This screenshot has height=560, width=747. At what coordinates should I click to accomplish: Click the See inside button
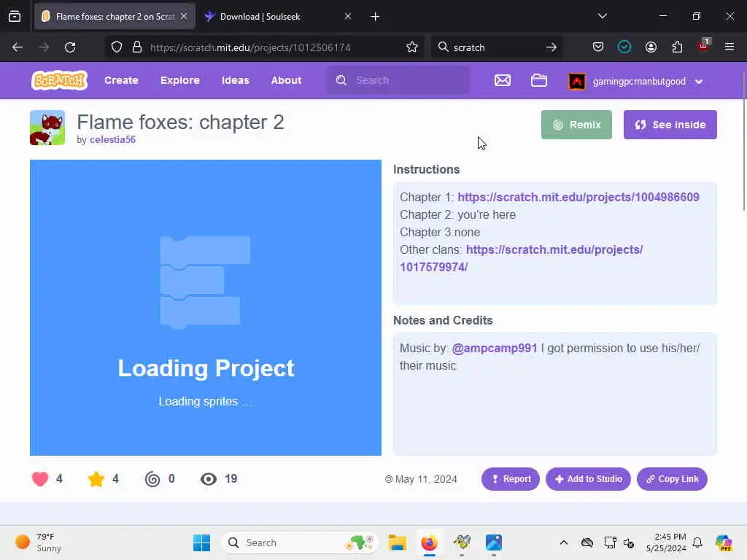coord(670,125)
